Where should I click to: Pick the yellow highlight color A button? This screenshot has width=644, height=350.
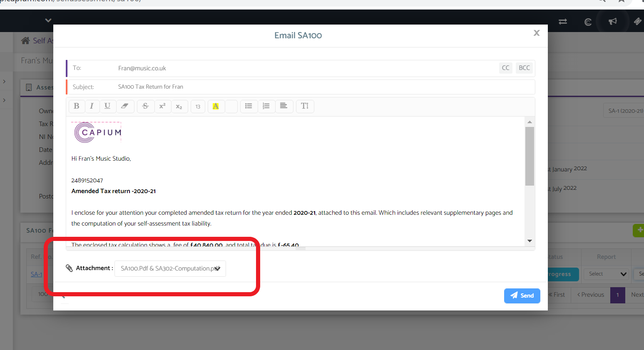pos(216,106)
